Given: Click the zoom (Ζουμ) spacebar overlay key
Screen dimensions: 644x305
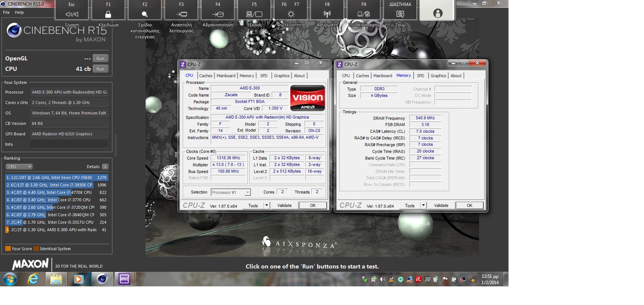Looking at the screenshot, I should pos(400,10).
